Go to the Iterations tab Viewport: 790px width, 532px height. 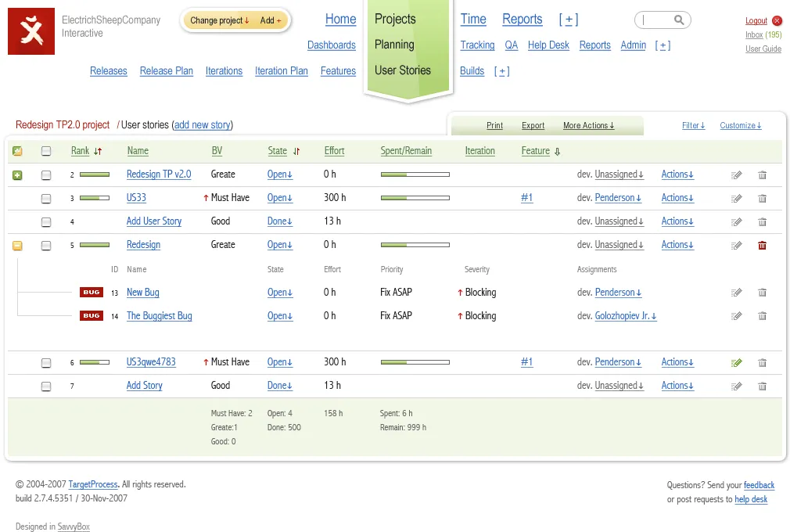(x=224, y=71)
